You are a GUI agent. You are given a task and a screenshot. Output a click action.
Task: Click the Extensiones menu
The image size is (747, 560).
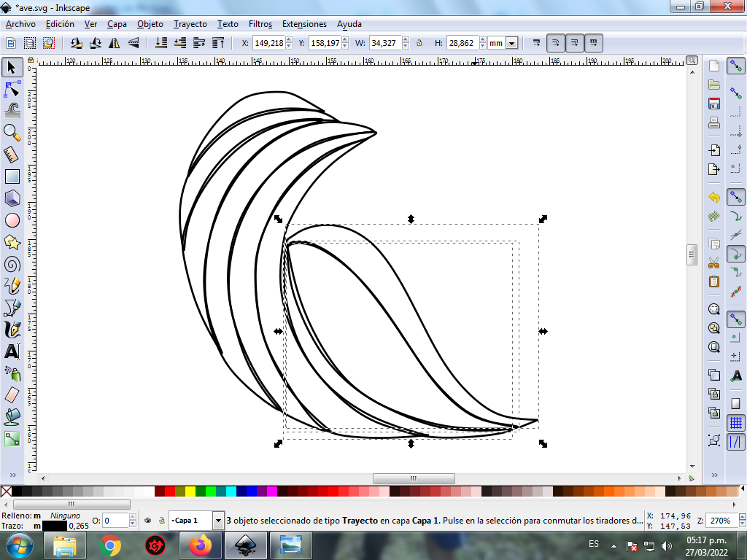pos(304,24)
